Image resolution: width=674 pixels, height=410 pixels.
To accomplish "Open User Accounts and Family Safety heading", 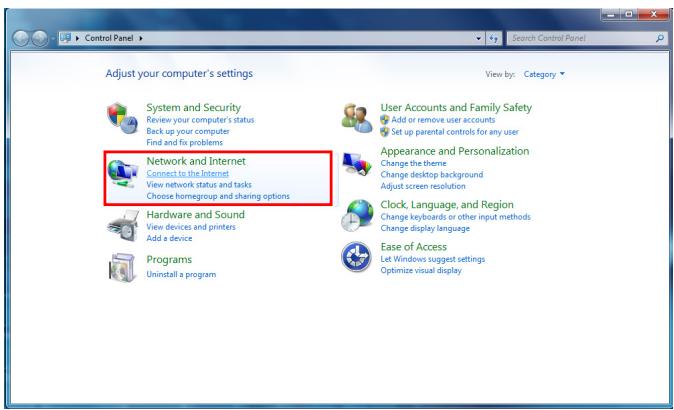I will (456, 107).
